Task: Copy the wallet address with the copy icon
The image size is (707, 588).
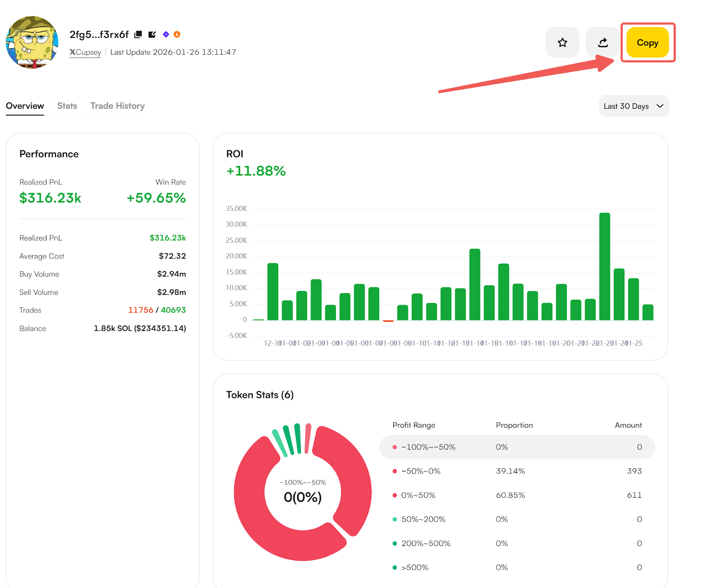Action: tap(138, 34)
